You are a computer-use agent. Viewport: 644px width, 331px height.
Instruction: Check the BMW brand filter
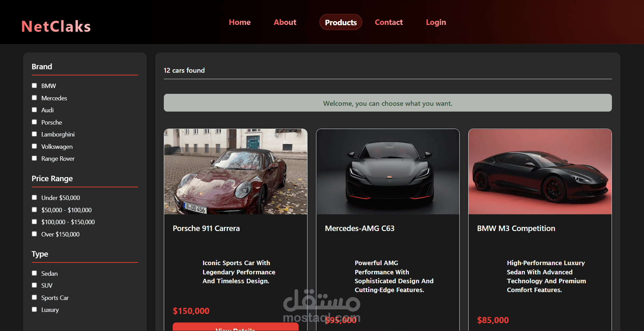pyautogui.click(x=34, y=86)
